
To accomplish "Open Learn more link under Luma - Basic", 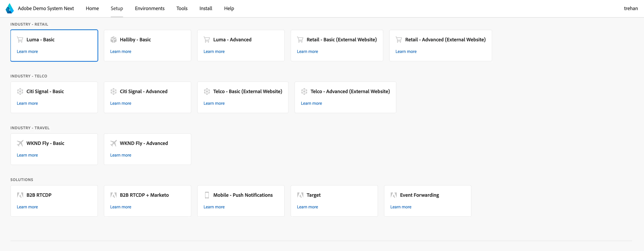I will coord(27,51).
